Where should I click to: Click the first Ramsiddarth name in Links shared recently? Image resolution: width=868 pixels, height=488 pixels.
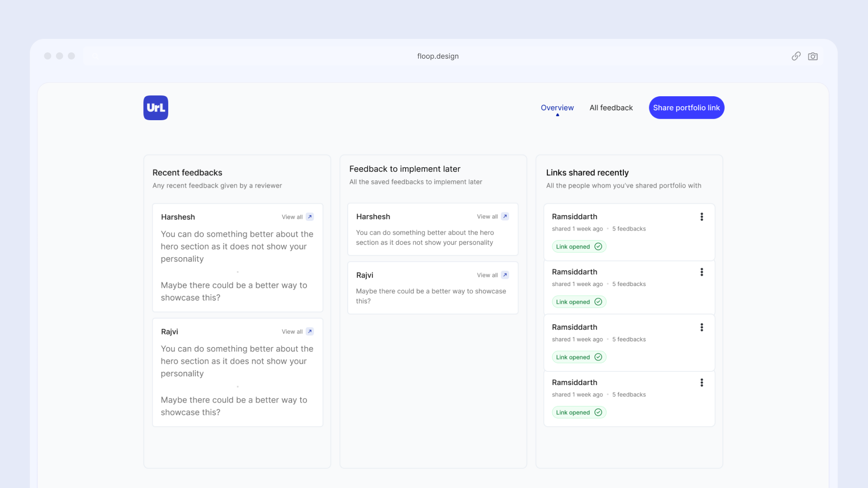click(x=574, y=217)
